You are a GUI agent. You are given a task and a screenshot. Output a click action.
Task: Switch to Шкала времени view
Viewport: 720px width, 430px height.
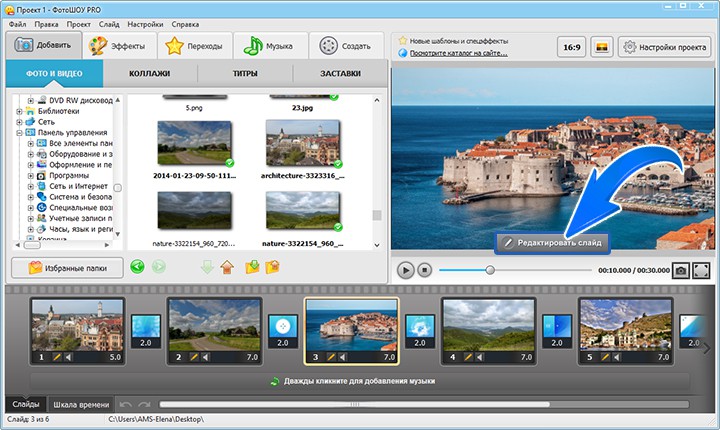[x=81, y=404]
